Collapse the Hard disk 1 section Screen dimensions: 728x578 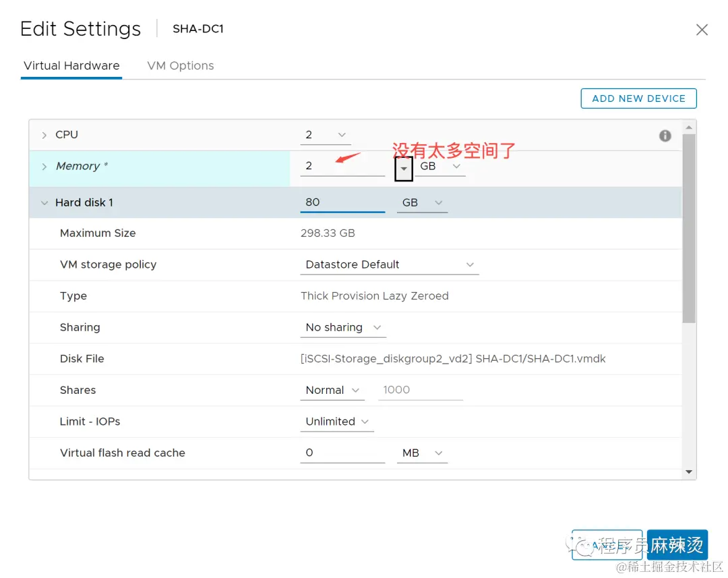44,202
